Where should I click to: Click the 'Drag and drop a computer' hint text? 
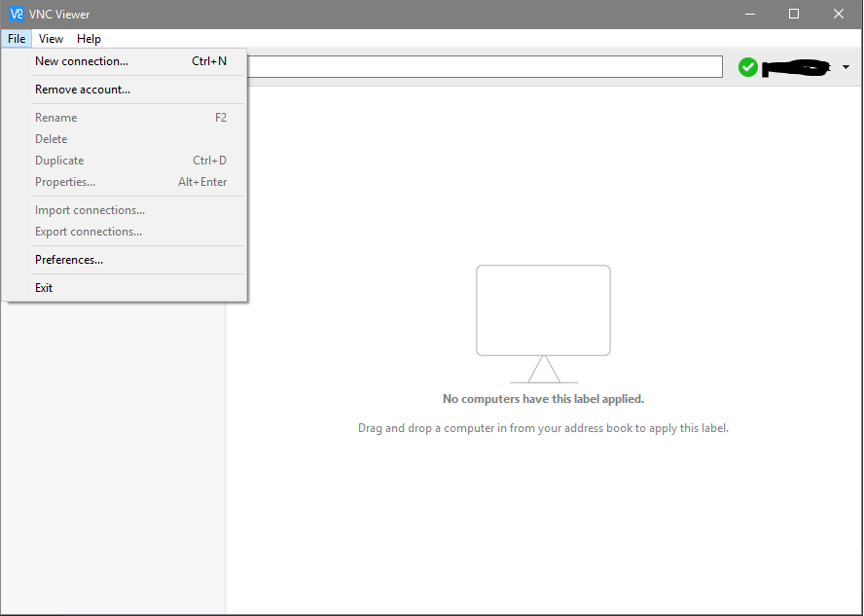click(543, 428)
